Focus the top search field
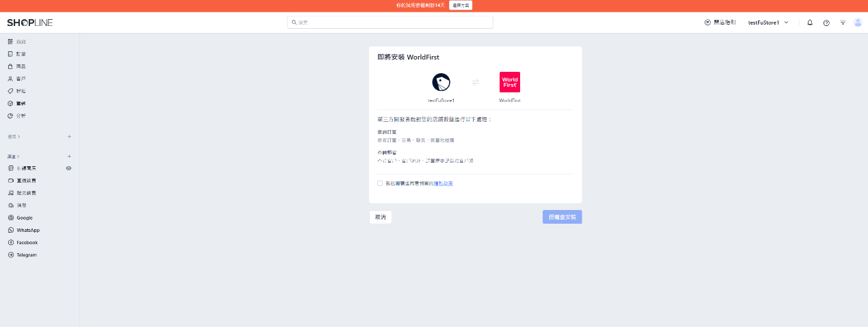 (390, 23)
